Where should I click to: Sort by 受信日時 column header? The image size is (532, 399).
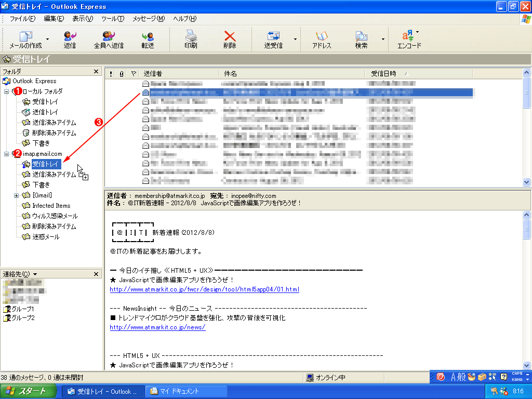(418, 74)
